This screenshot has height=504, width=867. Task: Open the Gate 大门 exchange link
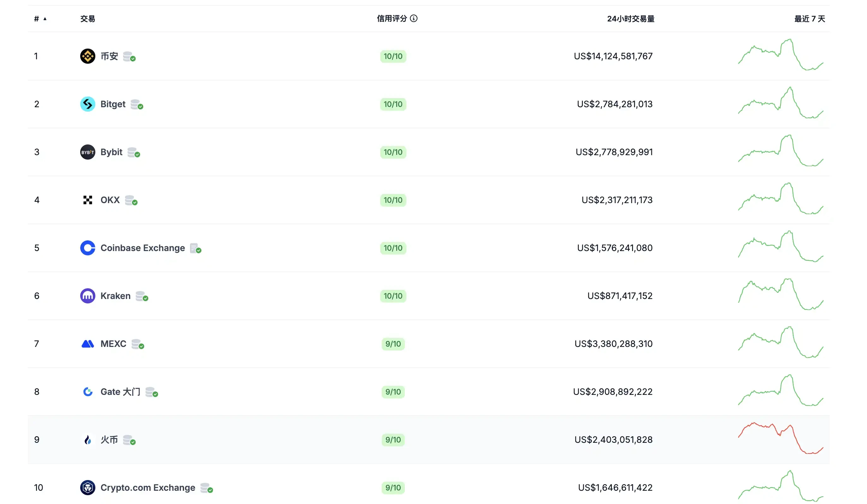coord(120,392)
